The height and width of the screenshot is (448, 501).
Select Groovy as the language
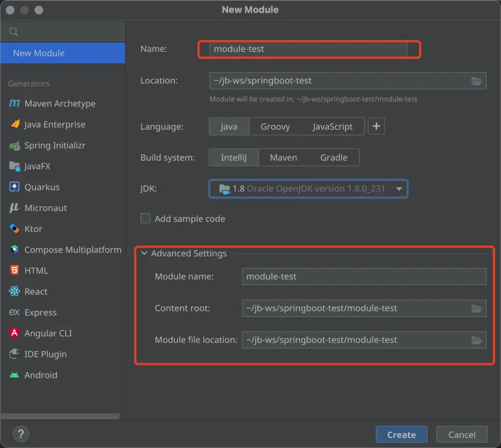[275, 126]
